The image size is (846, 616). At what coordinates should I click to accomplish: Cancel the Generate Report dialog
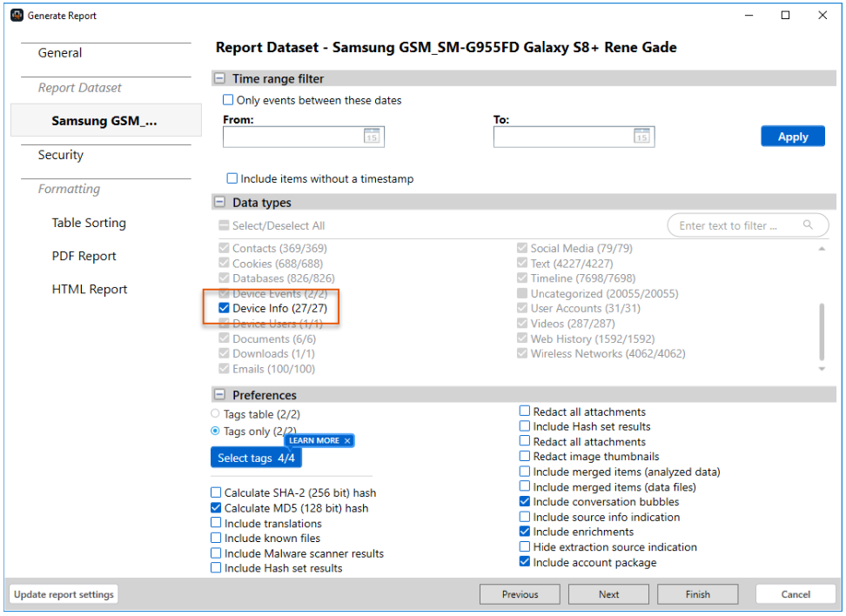(x=796, y=594)
